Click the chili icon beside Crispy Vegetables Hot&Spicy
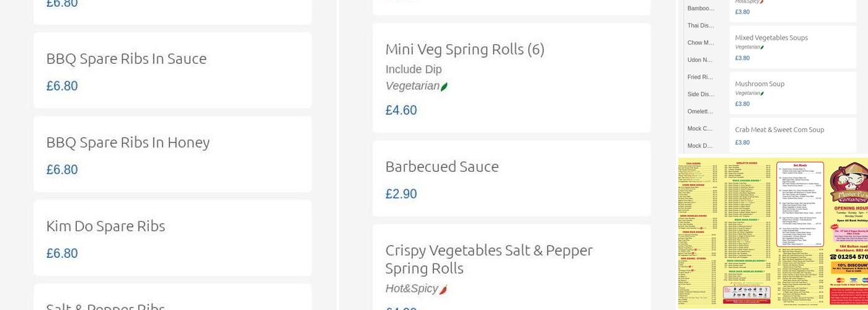Image resolution: width=868 pixels, height=310 pixels. [x=443, y=290]
